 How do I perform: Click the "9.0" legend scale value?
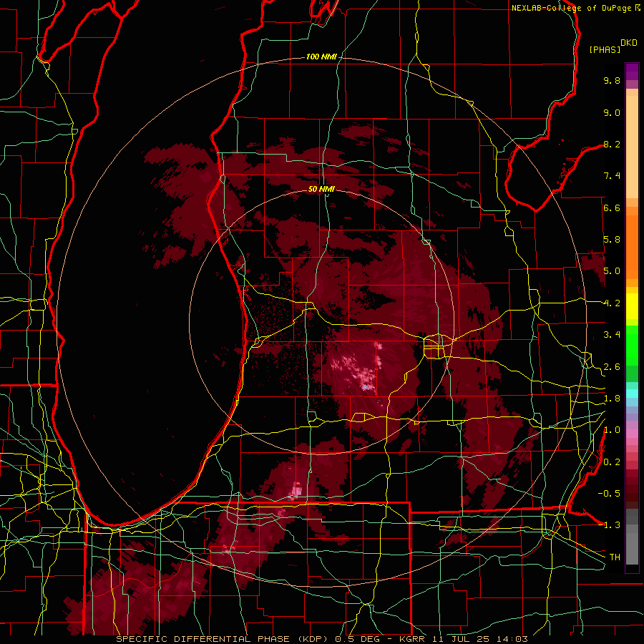[x=612, y=112]
